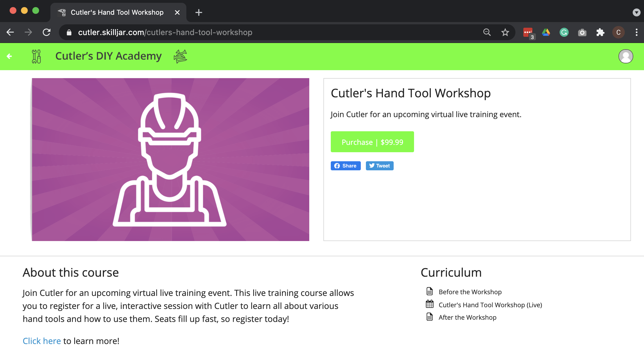Click the camera screenshot extension icon
644x361 pixels.
point(582,32)
